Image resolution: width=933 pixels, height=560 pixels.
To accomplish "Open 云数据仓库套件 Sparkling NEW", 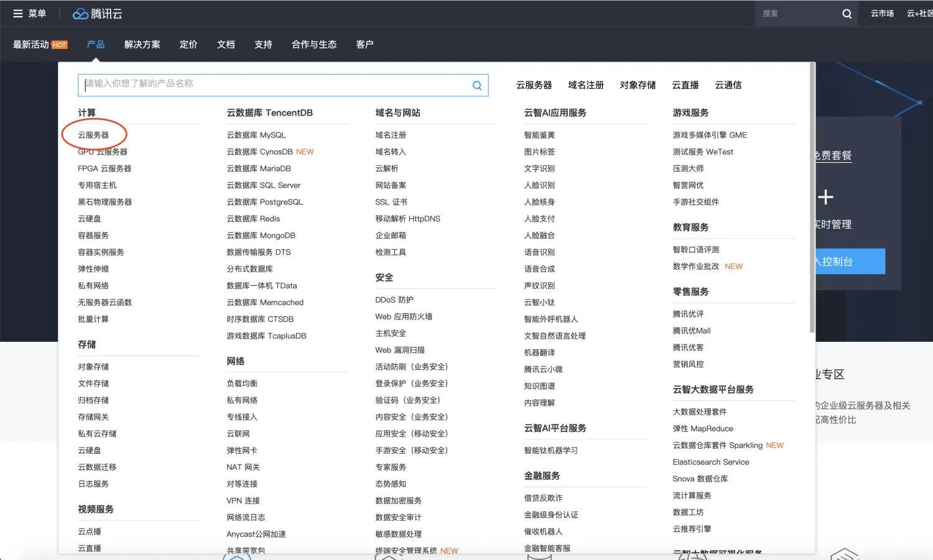I will 728,446.
